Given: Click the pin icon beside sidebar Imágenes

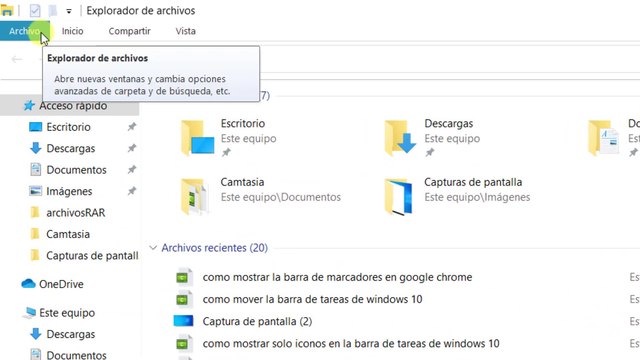Looking at the screenshot, I should (x=132, y=191).
